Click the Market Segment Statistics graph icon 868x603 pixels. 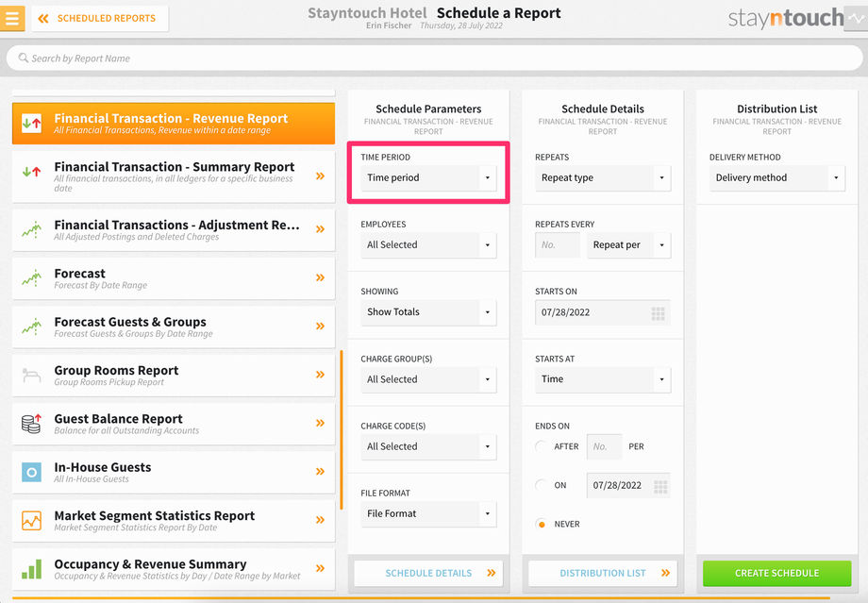click(31, 521)
